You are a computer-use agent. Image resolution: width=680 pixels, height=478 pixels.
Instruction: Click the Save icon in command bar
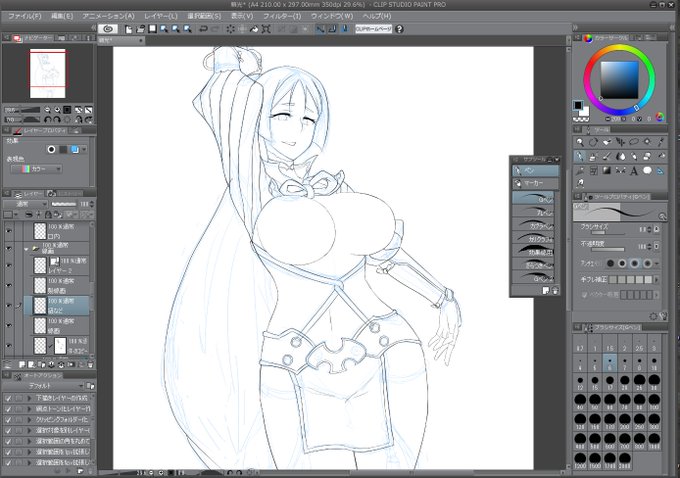(x=152, y=29)
